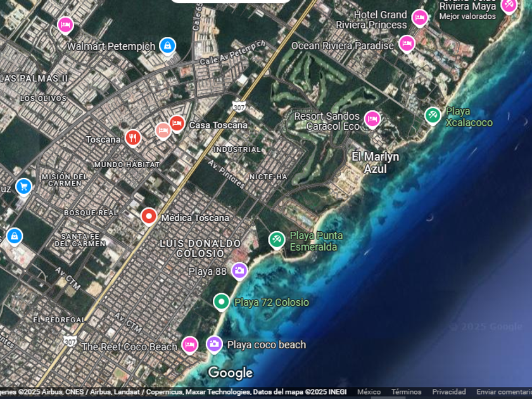Viewport: 532px width, 399px height.
Task: Select the Playa Xcalacoco beach pin
Action: (433, 115)
